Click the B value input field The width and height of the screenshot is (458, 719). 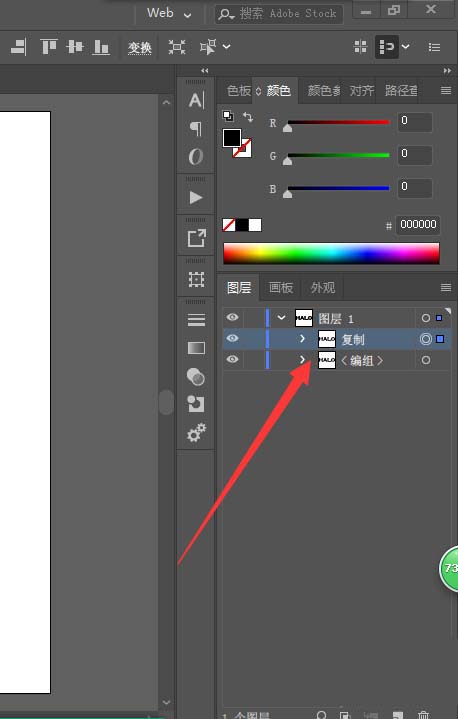point(414,188)
